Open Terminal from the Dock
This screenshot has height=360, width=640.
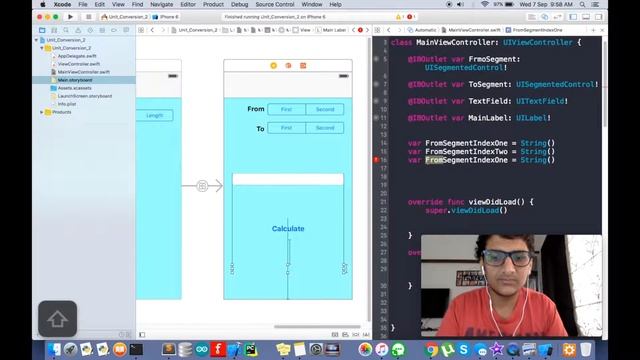pos(136,349)
